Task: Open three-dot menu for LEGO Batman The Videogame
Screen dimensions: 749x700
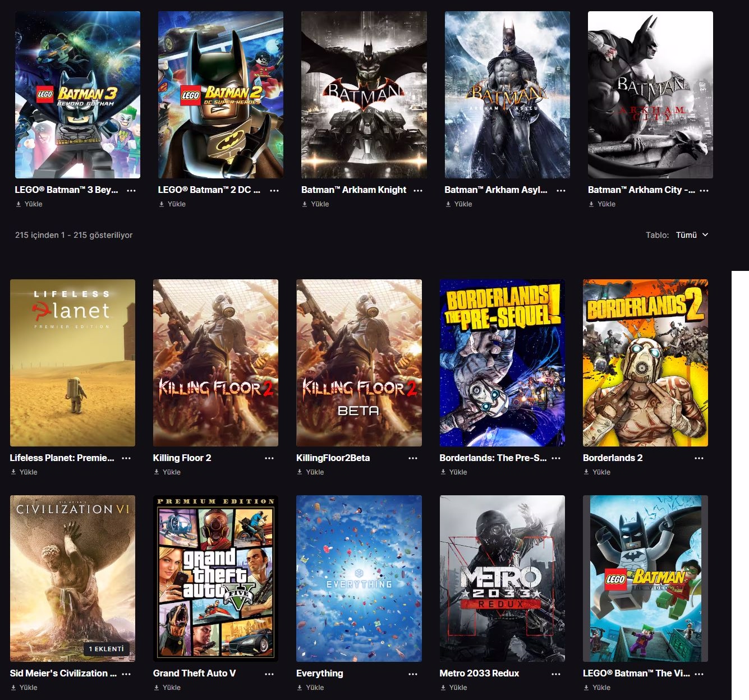Action: [699, 674]
